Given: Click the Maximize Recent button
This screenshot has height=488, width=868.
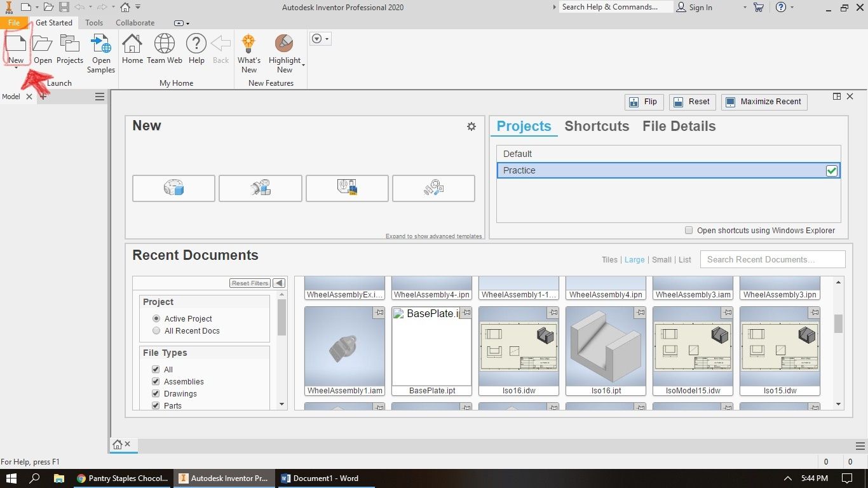Looking at the screenshot, I should point(764,102).
